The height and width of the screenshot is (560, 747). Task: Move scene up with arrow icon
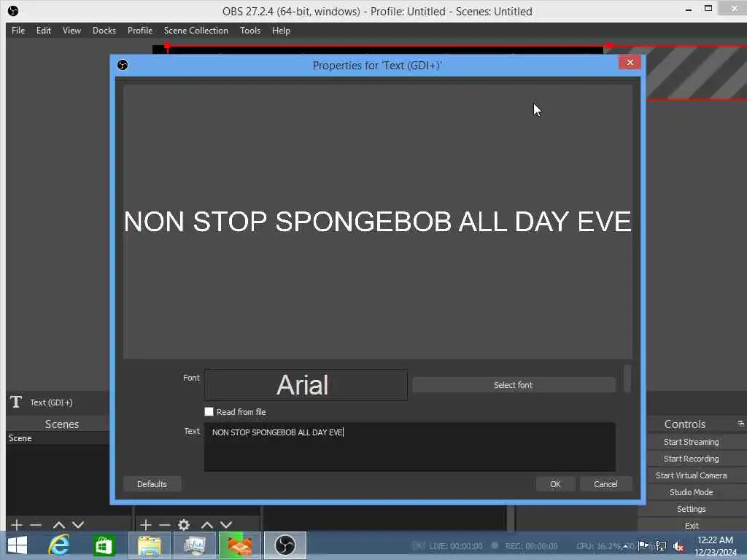[59, 525]
